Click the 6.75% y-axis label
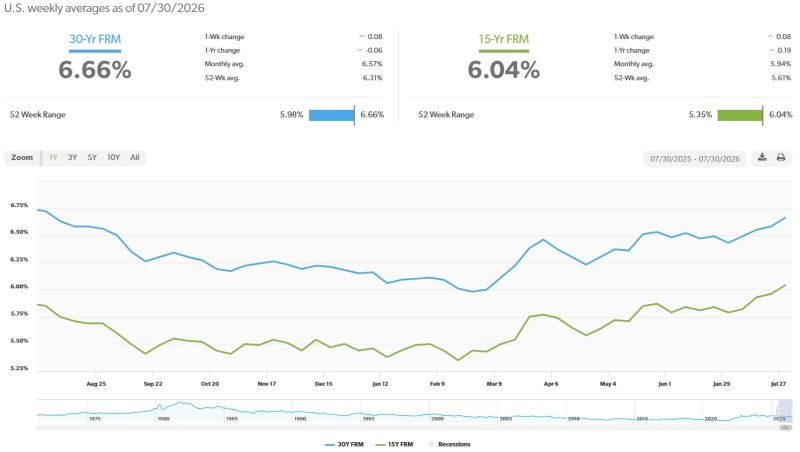This screenshot has height=452, width=800. [19, 205]
